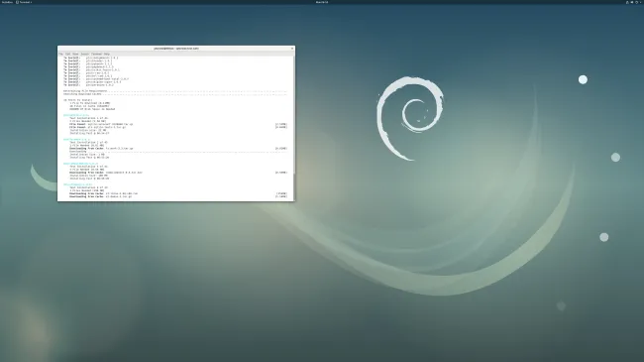This screenshot has width=644, height=362.
Task: Click the power icon in top panel
Action: (637, 2)
